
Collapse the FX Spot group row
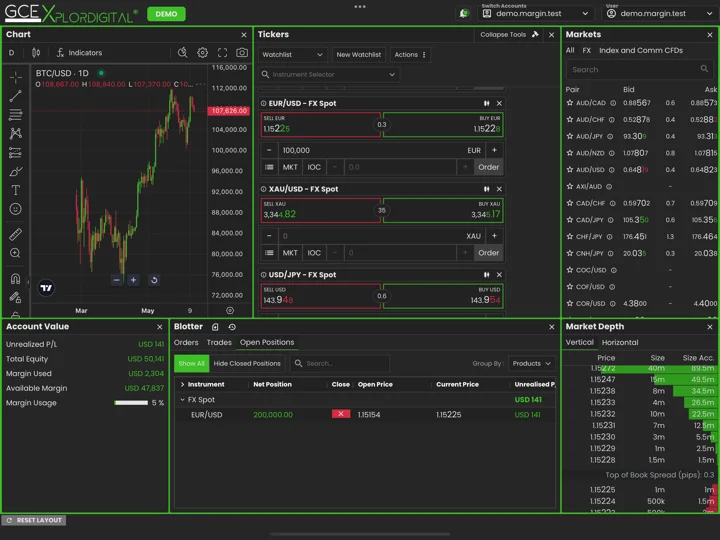[x=182, y=399]
